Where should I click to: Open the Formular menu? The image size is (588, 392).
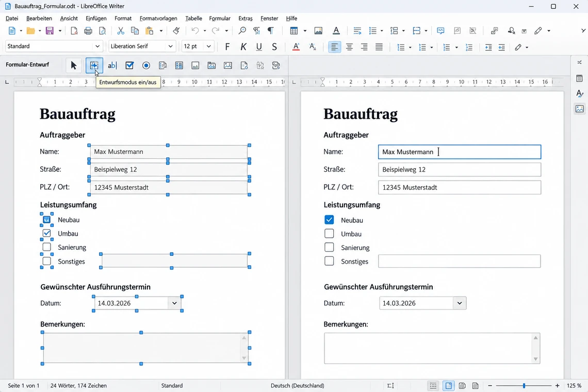tap(220, 19)
